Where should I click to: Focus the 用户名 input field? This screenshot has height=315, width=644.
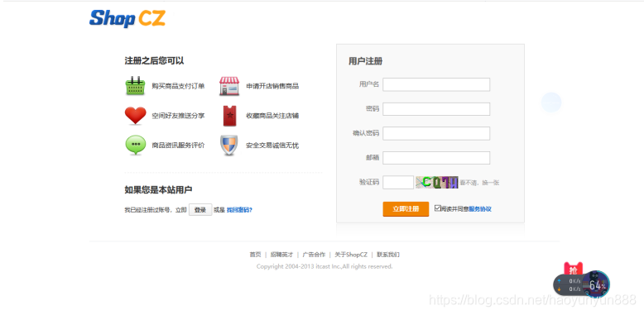pyautogui.click(x=436, y=84)
